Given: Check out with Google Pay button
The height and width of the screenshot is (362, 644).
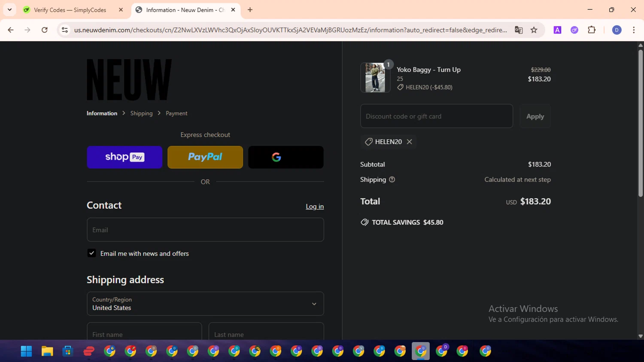Looking at the screenshot, I should click(286, 157).
